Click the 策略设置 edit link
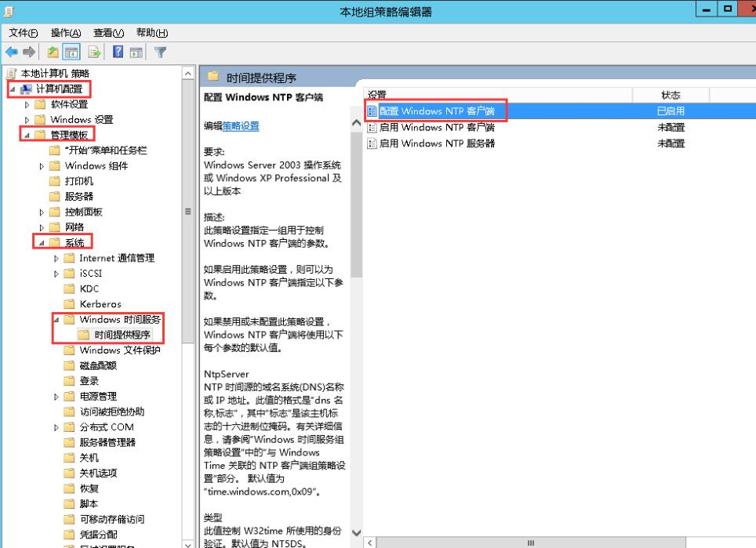 point(241,126)
